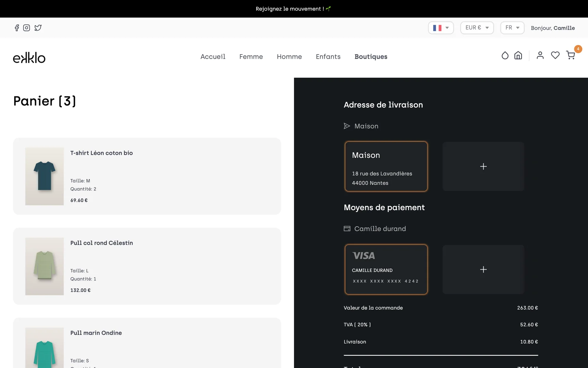Open Pull marin Ondine product
588x368 pixels.
[96, 333]
